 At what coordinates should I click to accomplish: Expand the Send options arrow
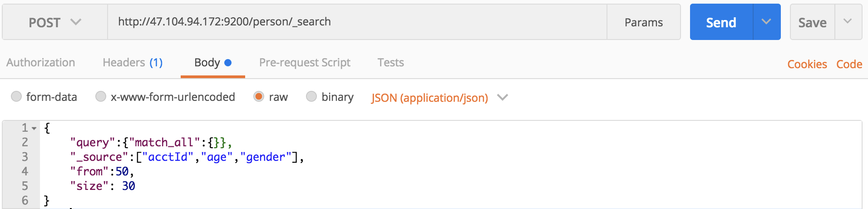point(767,22)
